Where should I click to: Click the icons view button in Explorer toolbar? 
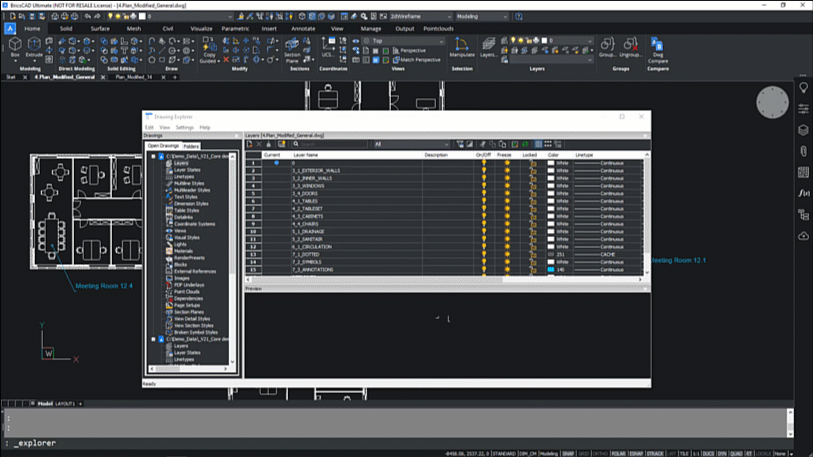[548, 144]
